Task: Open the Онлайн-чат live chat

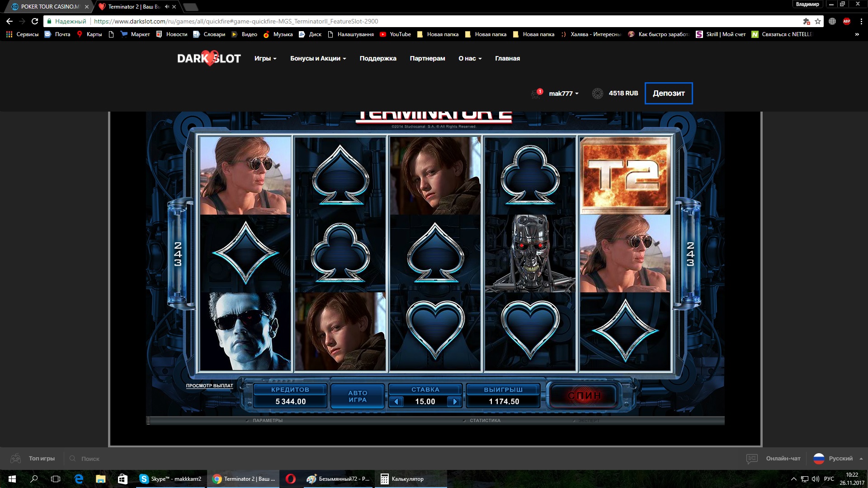Action: pyautogui.click(x=774, y=459)
